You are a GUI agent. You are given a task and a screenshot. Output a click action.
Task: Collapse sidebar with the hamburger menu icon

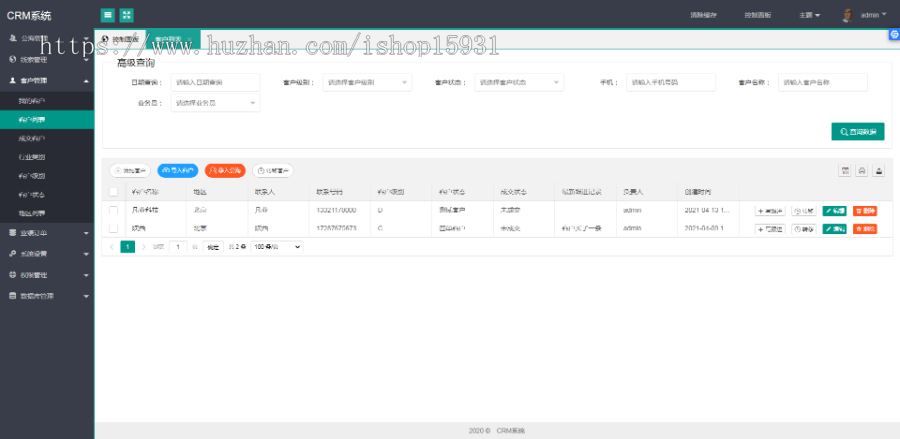pos(107,15)
